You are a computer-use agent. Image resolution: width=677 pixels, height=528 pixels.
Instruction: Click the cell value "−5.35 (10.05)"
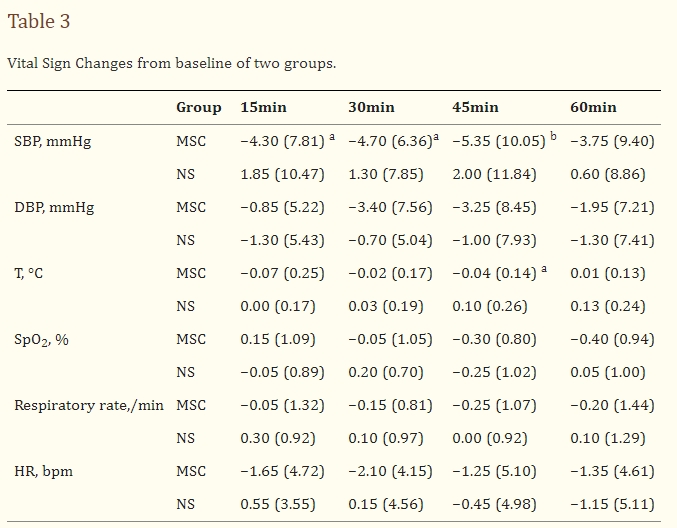click(499, 141)
